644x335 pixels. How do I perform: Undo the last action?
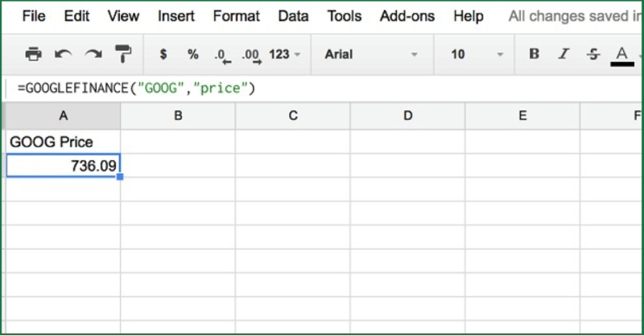pyautogui.click(x=63, y=55)
